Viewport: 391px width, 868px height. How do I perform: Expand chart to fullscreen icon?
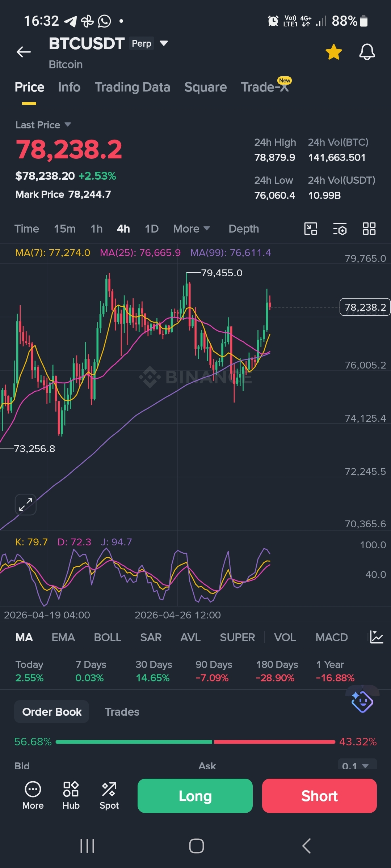pyautogui.click(x=26, y=504)
